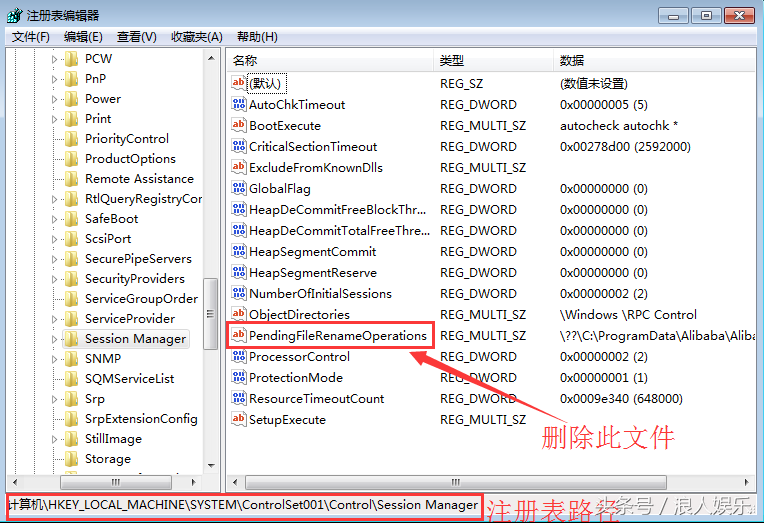Click the PendingFileRenameOperations value icon
Image resolution: width=764 pixels, height=523 pixels.
238,334
